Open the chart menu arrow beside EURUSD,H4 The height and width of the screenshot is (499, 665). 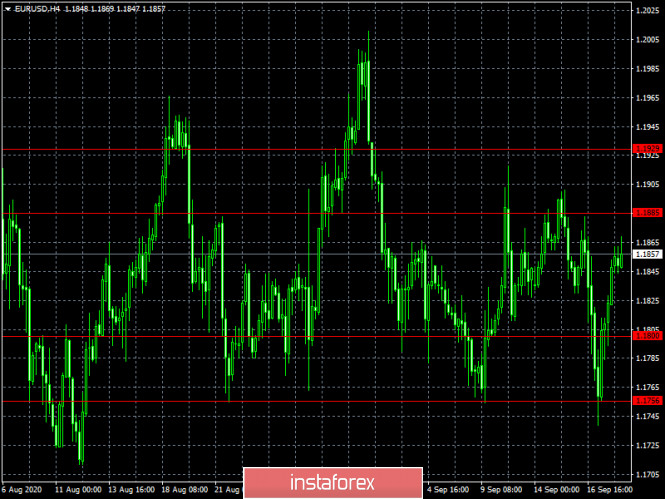[x=8, y=9]
